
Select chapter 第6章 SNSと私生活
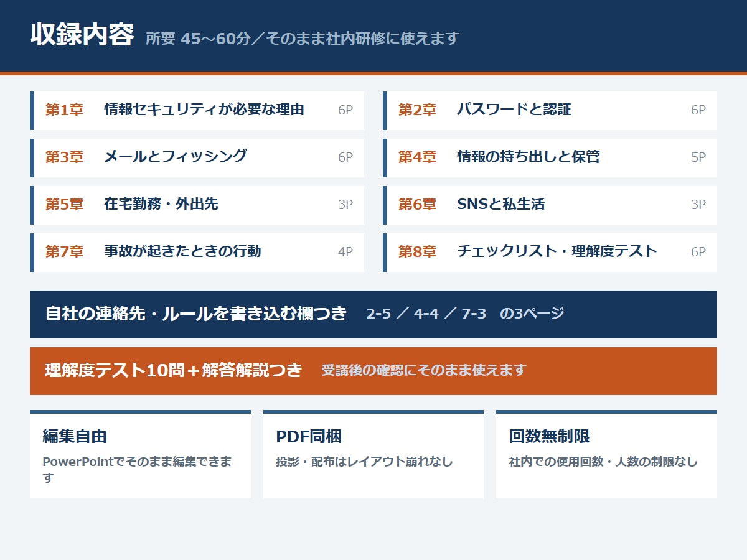[x=550, y=205]
